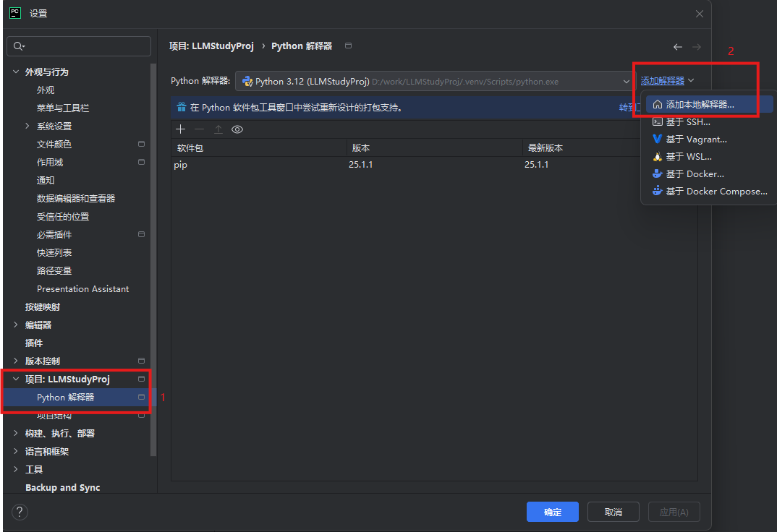Click the navigate back arrow
This screenshot has width=777, height=532.
(678, 47)
